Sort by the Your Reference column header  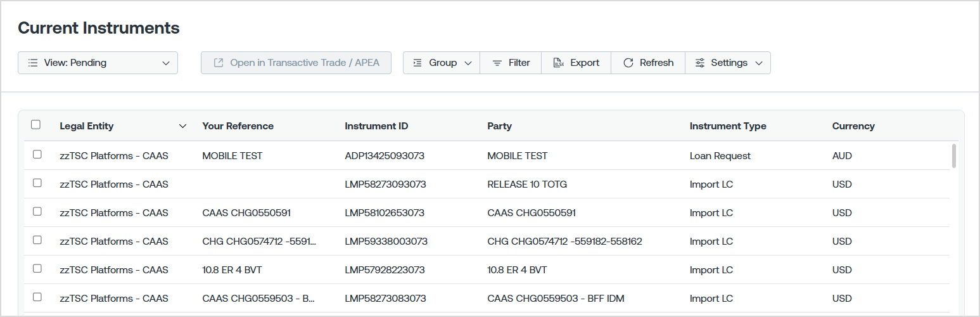click(238, 126)
